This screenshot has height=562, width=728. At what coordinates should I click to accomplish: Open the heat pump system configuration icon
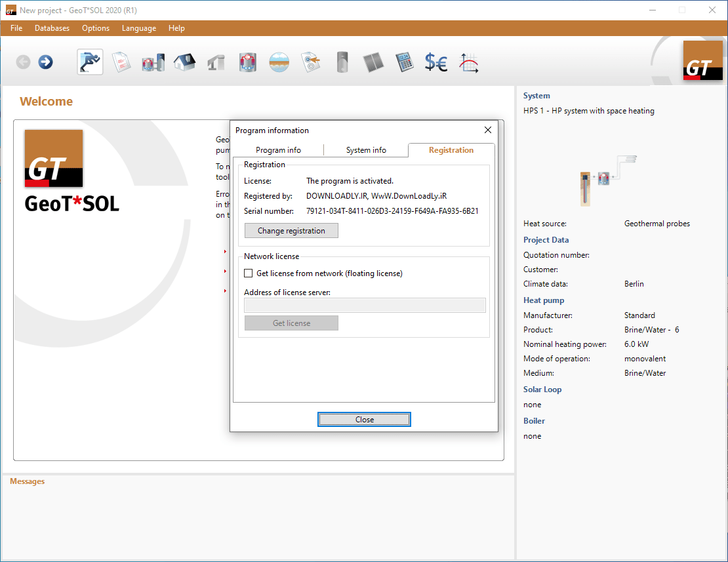pyautogui.click(x=153, y=62)
